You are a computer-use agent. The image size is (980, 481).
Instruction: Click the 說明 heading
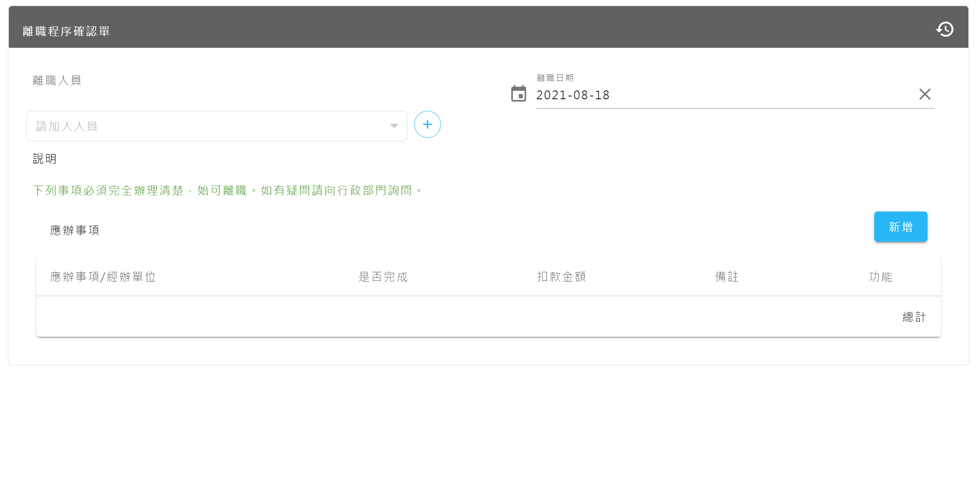(x=45, y=159)
